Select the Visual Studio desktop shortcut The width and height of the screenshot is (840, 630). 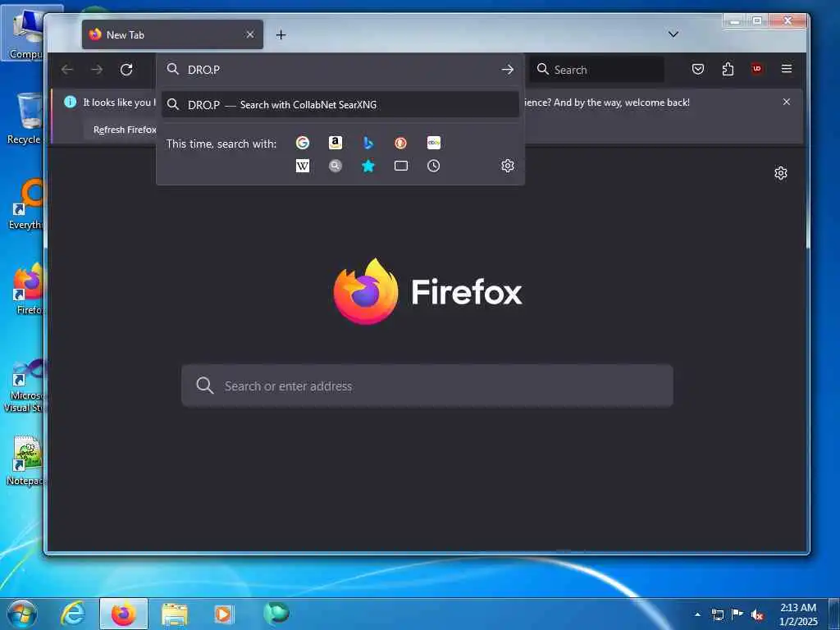tap(25, 386)
